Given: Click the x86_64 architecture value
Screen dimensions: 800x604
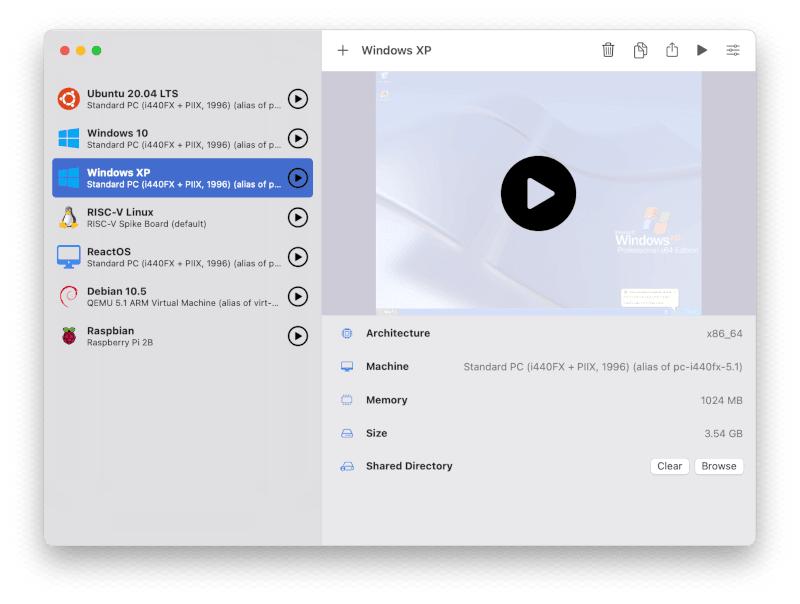Looking at the screenshot, I should tap(724, 334).
